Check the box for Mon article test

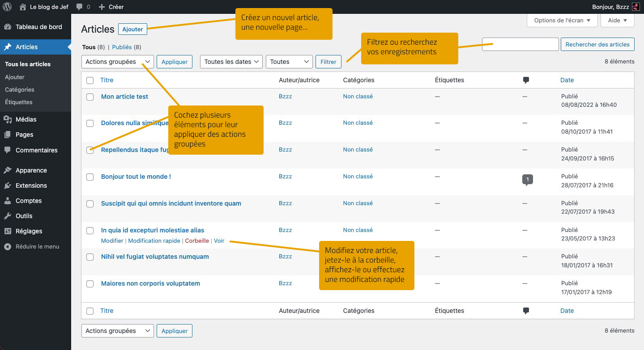point(90,97)
